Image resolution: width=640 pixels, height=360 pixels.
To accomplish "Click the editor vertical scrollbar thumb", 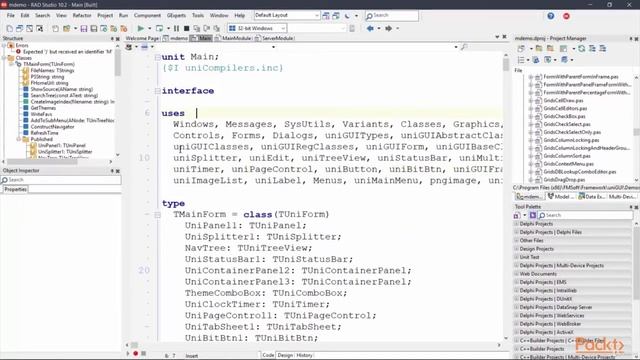I will [506, 64].
